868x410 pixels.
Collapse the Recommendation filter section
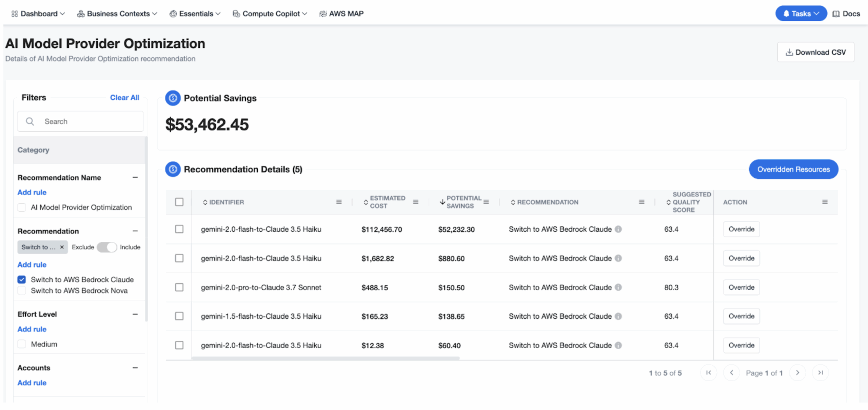pyautogui.click(x=135, y=231)
